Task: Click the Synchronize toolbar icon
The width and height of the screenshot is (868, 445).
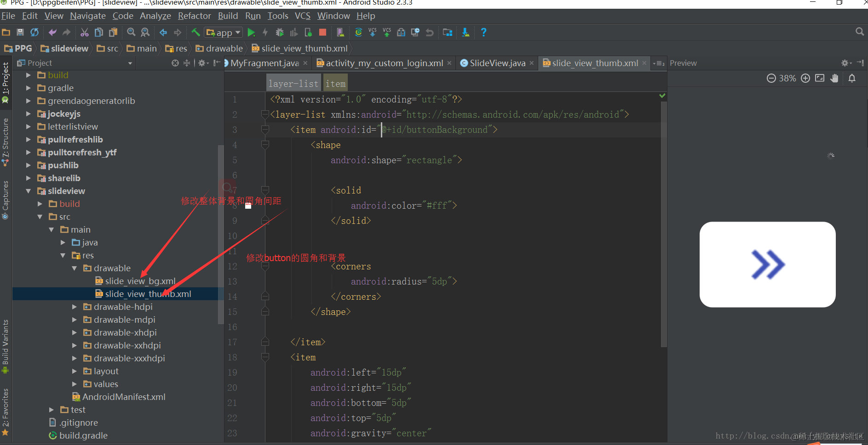Action: (x=34, y=32)
